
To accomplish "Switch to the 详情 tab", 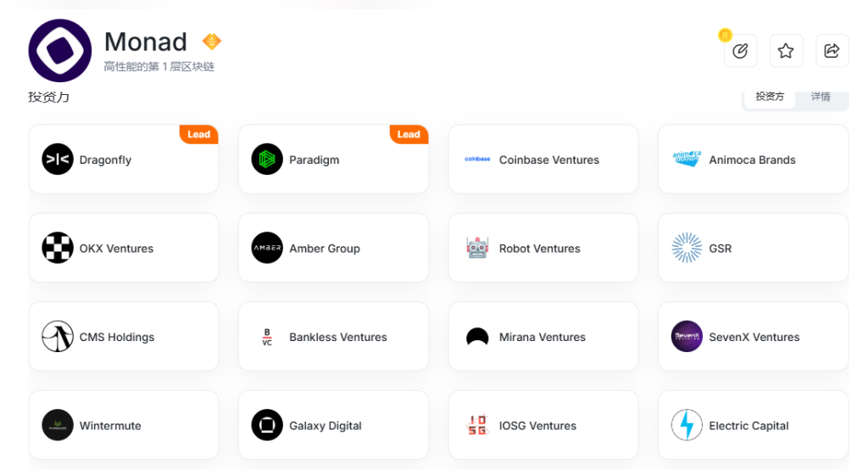I will [x=821, y=97].
